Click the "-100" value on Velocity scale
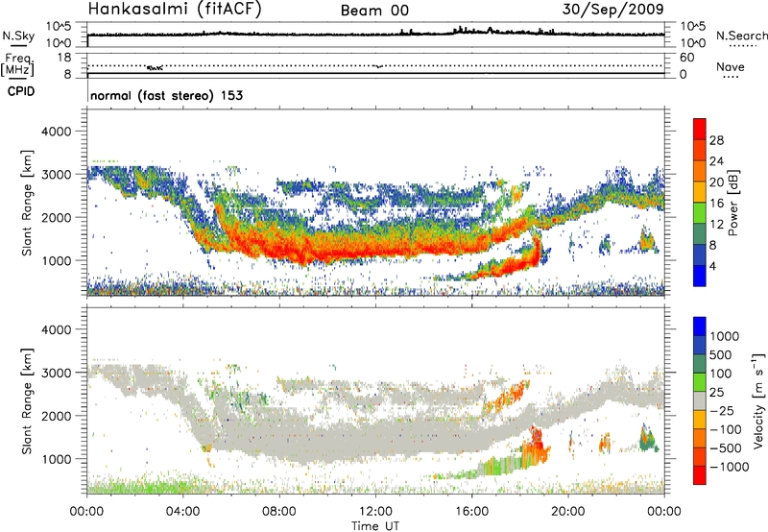 pyautogui.click(x=726, y=429)
